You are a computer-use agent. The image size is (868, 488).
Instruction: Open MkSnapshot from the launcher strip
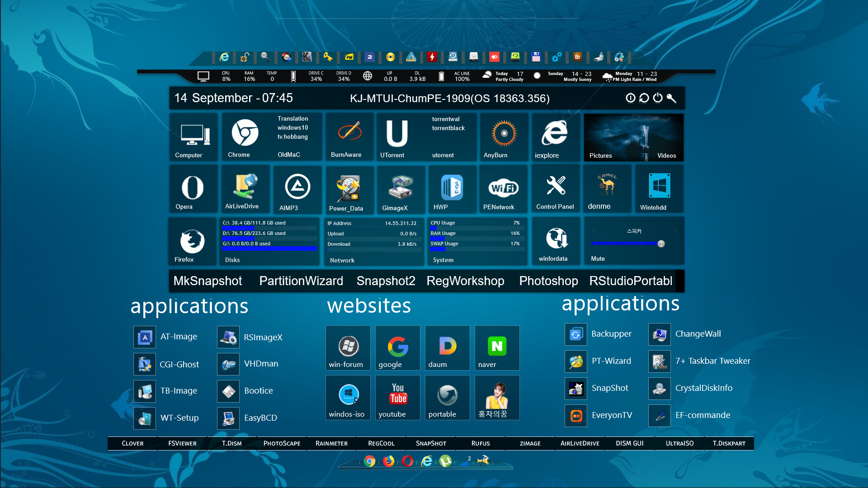pyautogui.click(x=208, y=281)
